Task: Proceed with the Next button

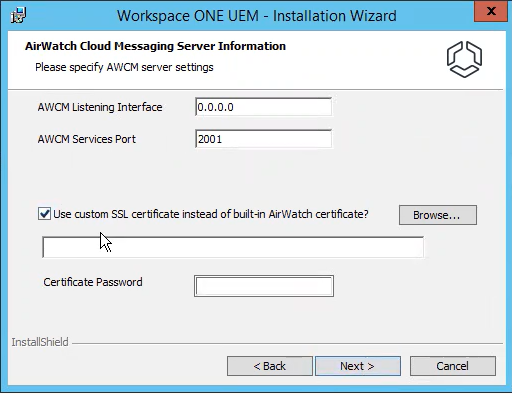Action: point(358,366)
